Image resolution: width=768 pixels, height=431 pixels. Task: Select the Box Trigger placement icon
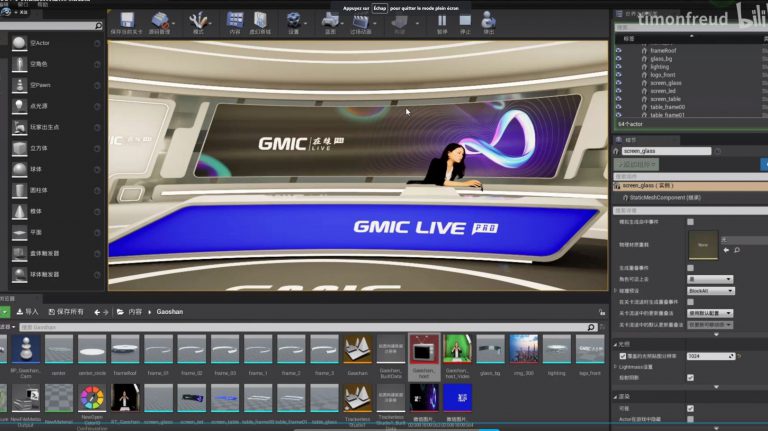pos(20,254)
